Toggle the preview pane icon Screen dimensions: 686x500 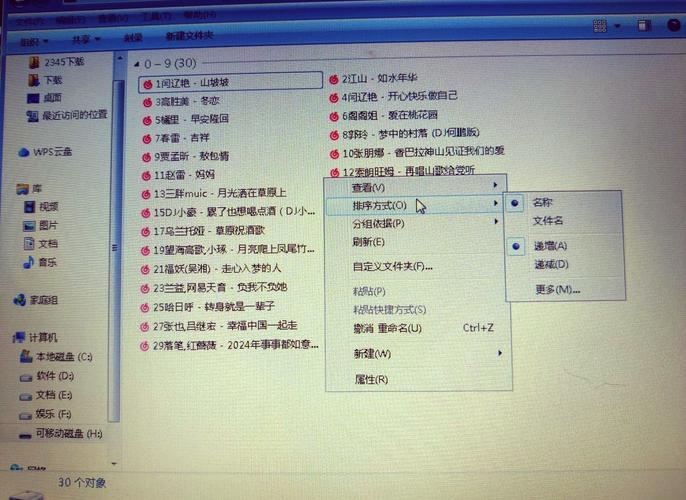point(643,25)
